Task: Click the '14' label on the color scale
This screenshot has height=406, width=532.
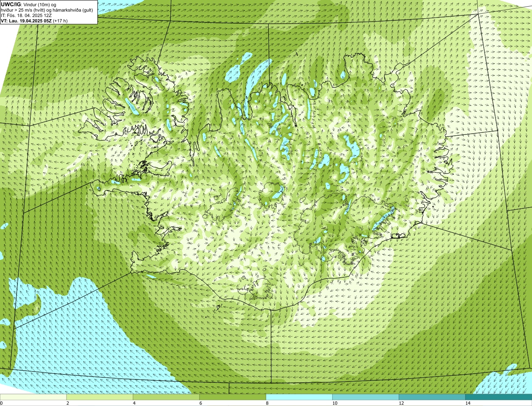Action: (x=468, y=403)
